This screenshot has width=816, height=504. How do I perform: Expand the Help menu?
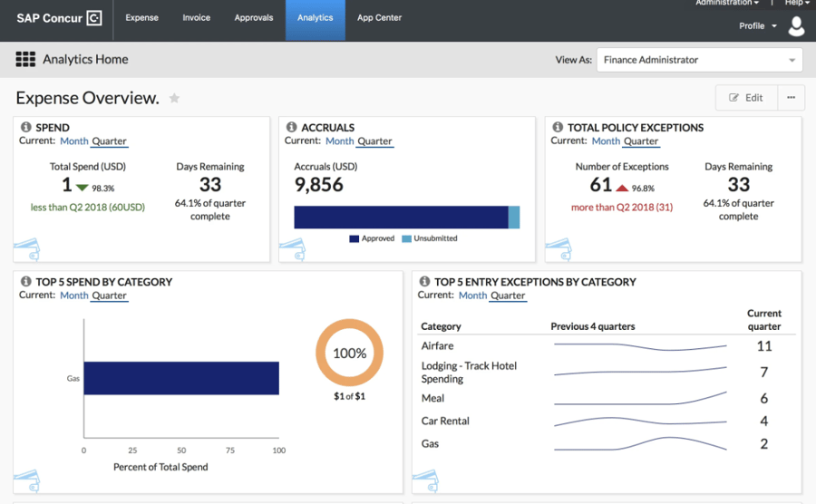797,3
